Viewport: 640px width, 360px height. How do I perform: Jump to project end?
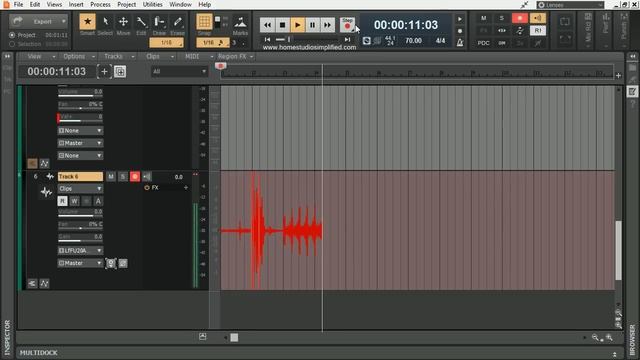[347, 40]
